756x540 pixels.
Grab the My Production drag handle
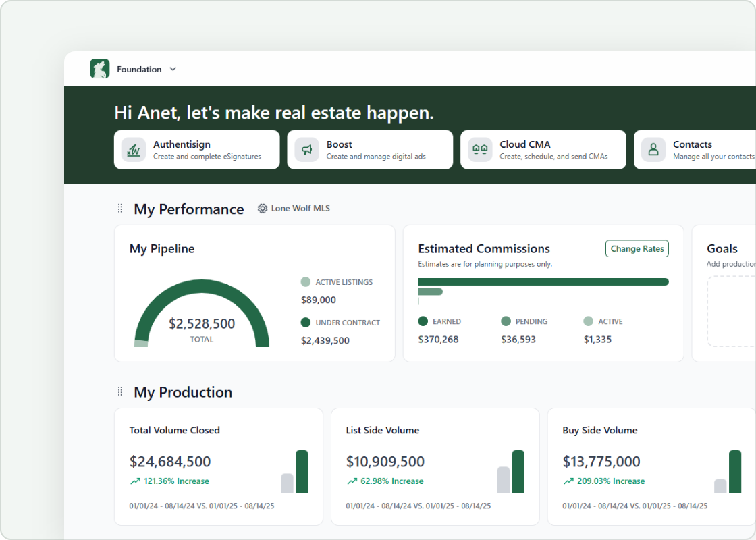pyautogui.click(x=120, y=391)
